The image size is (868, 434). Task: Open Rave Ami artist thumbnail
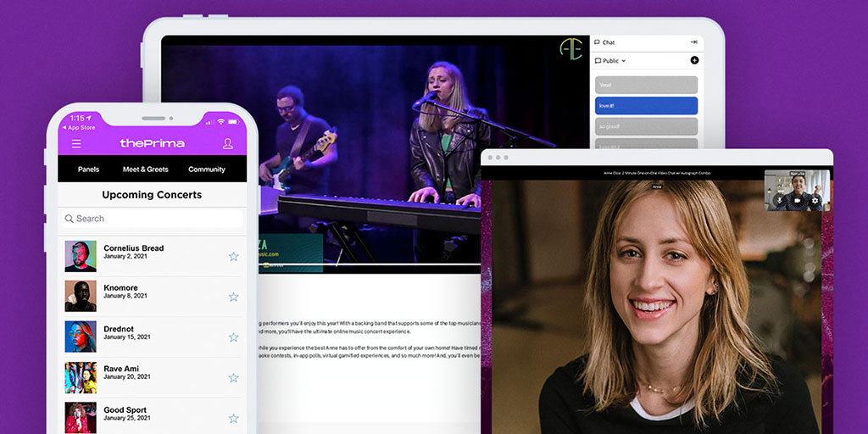point(81,377)
